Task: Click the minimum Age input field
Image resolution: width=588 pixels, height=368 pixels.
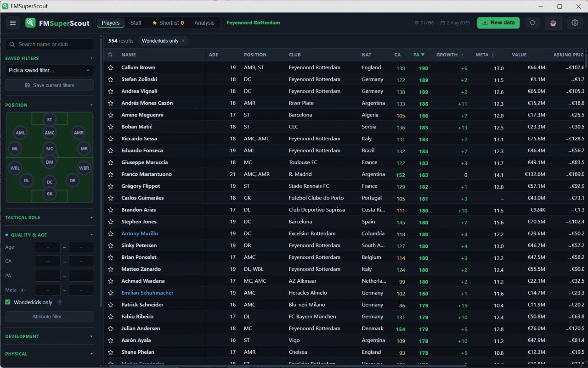Action: pyautogui.click(x=48, y=247)
